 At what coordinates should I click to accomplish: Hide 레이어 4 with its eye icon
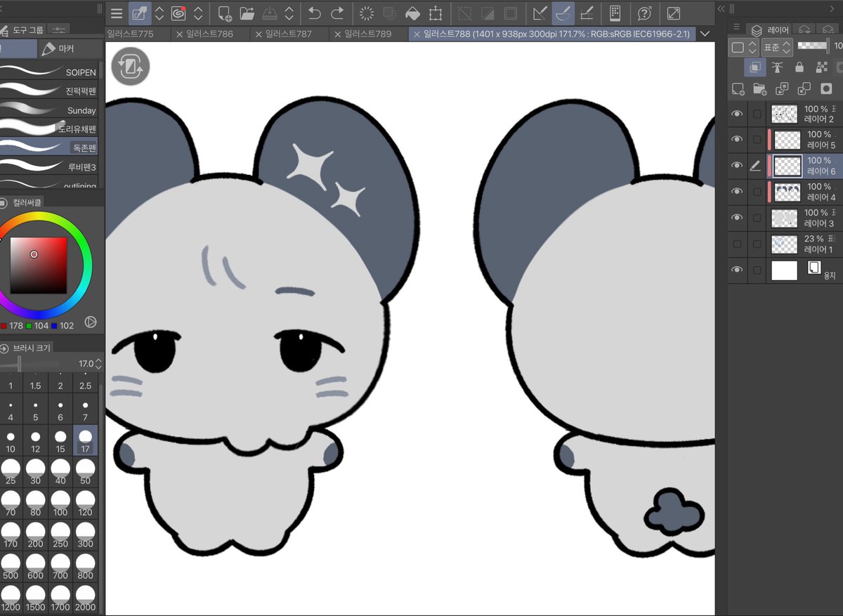pos(737,192)
